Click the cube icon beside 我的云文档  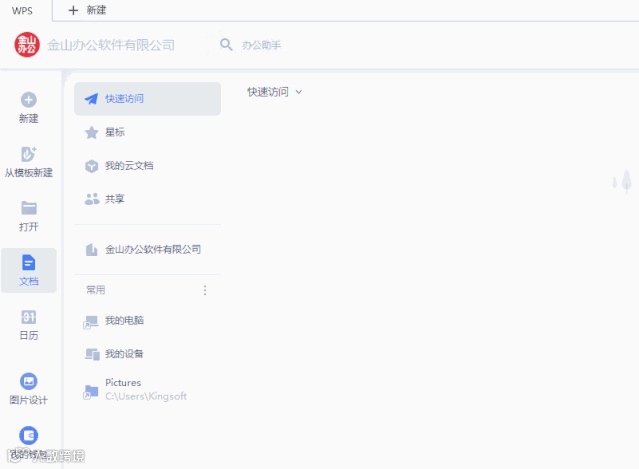(x=92, y=166)
